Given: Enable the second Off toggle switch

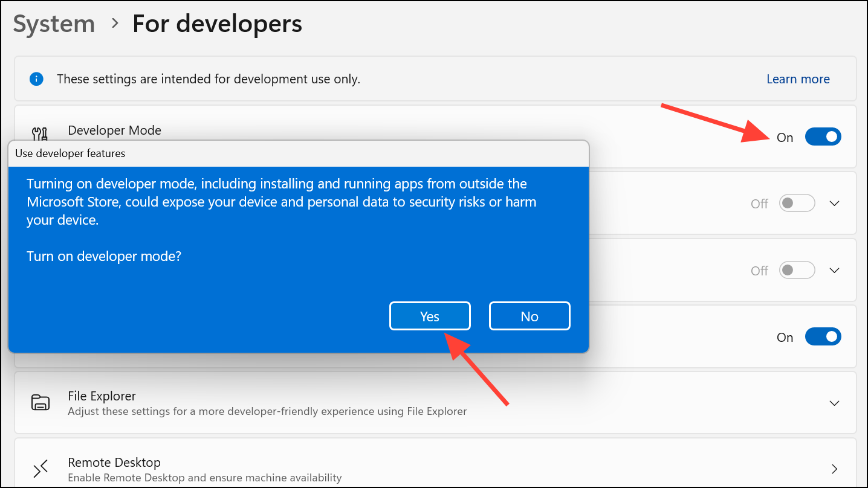Looking at the screenshot, I should [x=797, y=270].
